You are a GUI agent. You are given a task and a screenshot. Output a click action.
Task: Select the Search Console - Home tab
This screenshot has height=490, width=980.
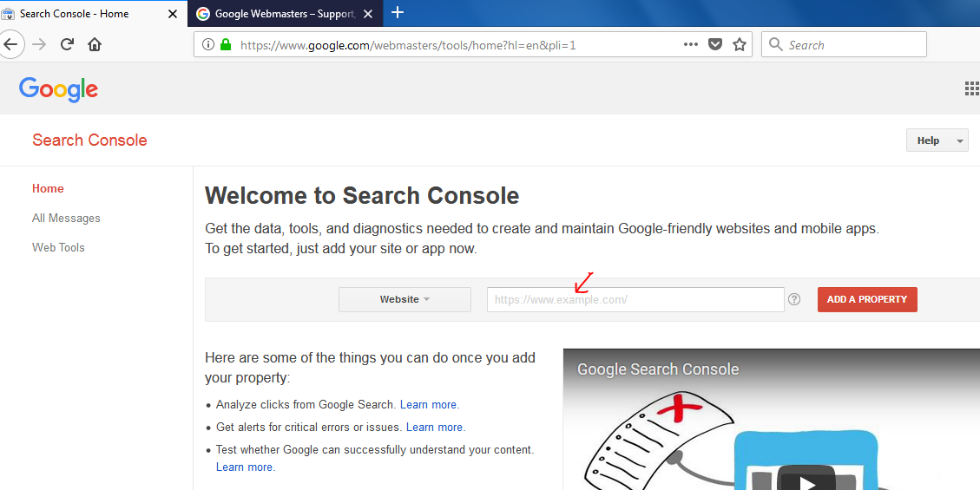(93, 14)
